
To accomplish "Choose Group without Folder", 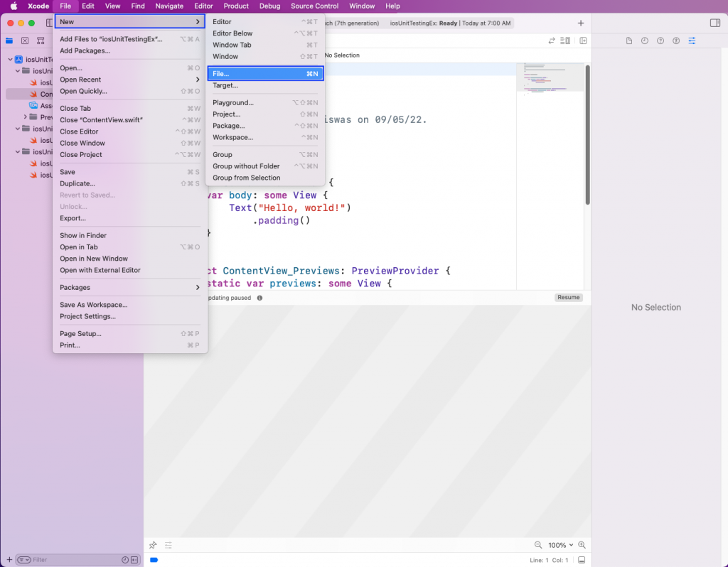I will click(265, 166).
